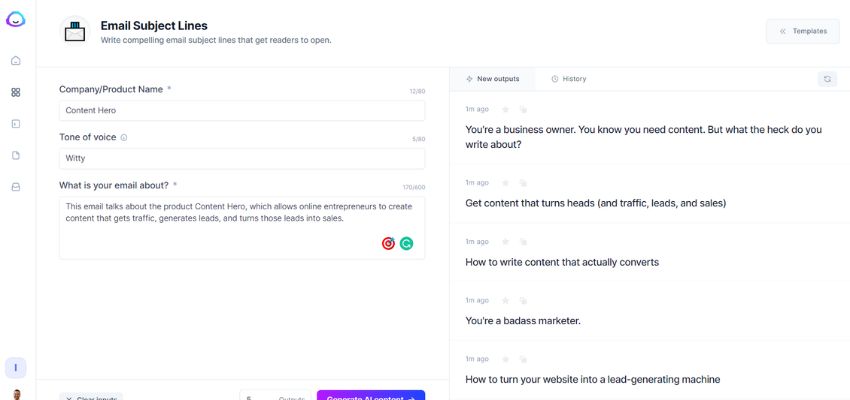This screenshot has height=400, width=850.
Task: Open the templates grid icon in sidebar
Action: click(16, 93)
